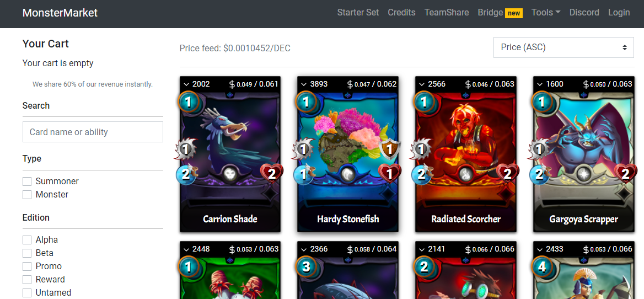Click the Card name or ability search field
Viewport: 644px width, 299px height.
click(93, 132)
